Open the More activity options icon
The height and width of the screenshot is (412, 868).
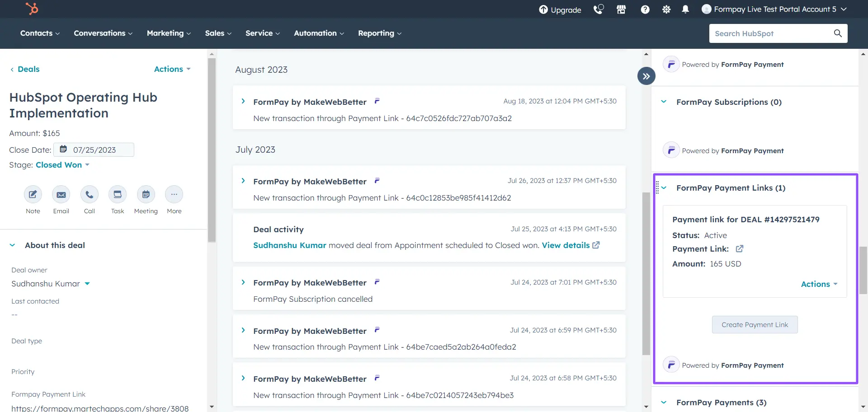(x=174, y=194)
